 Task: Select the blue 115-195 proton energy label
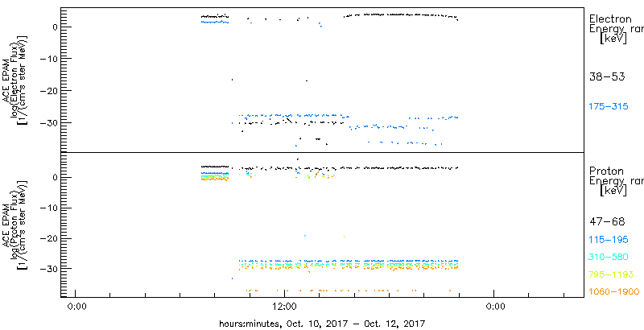609,240
